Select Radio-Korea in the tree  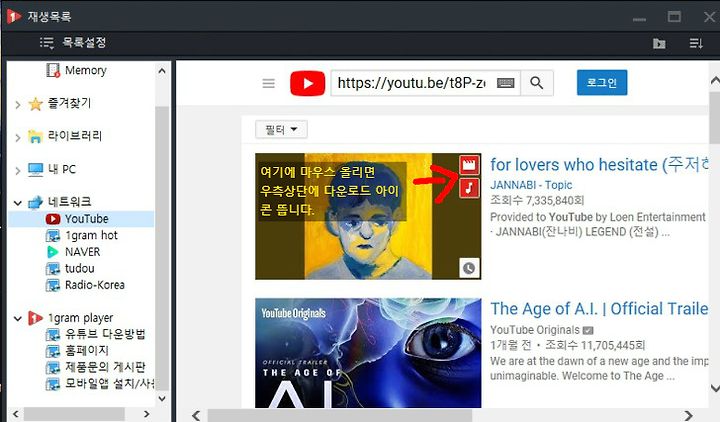click(x=95, y=285)
